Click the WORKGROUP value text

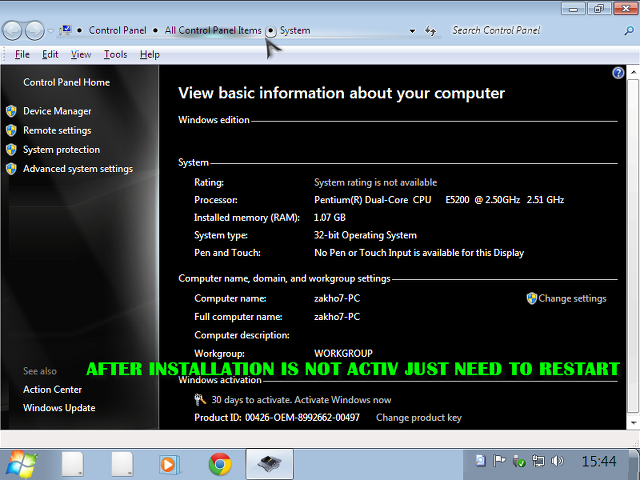pos(343,353)
